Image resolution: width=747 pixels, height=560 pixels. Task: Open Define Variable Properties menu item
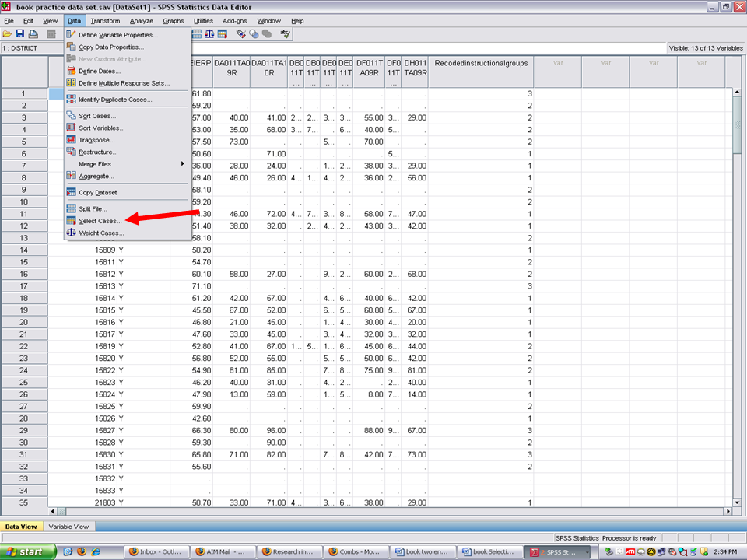[117, 35]
